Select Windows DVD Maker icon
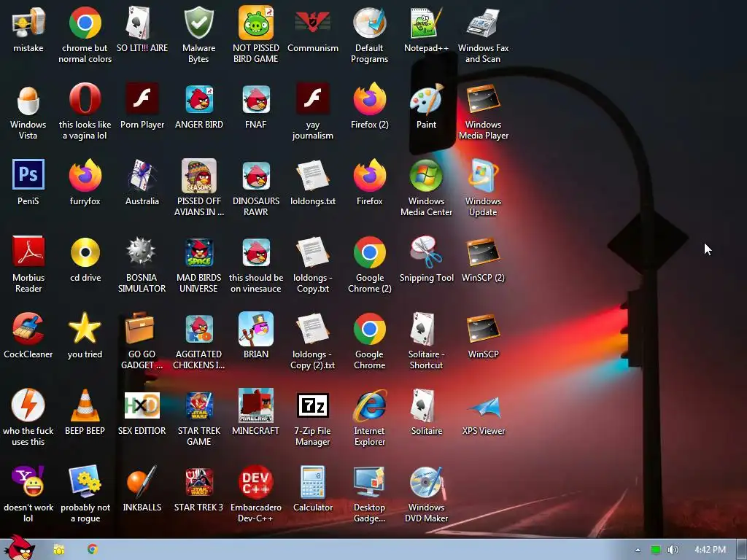This screenshot has width=747, height=560. (x=426, y=481)
